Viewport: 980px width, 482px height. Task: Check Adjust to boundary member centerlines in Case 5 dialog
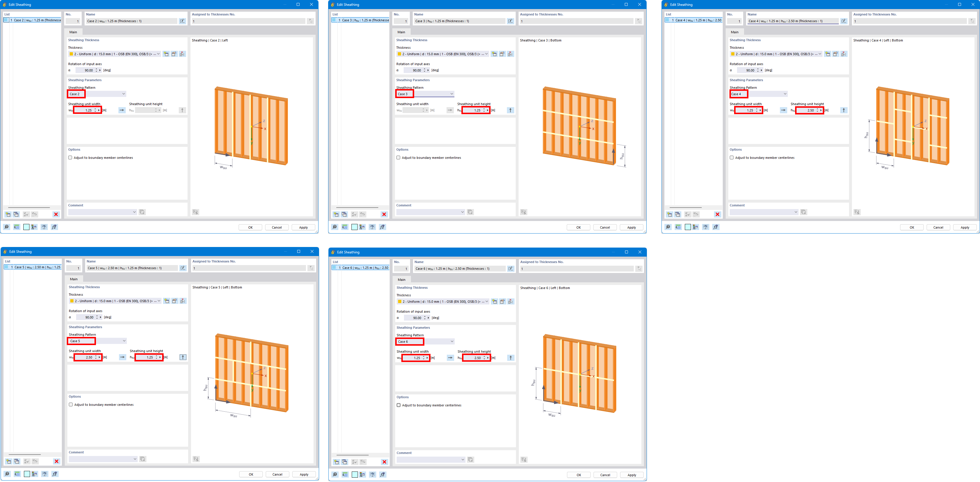(x=71, y=405)
